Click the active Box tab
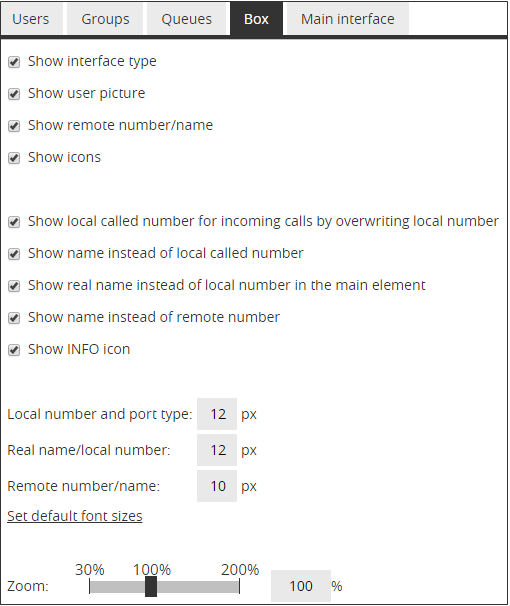 click(x=257, y=19)
